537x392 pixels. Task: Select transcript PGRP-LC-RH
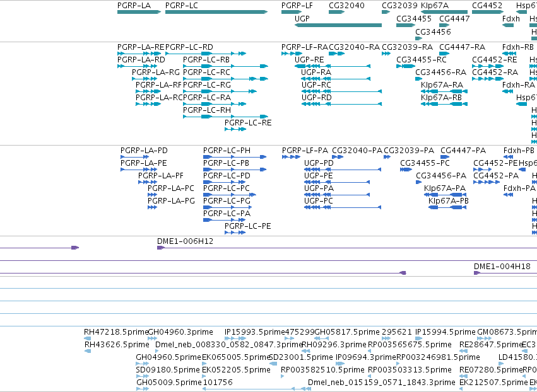(207, 110)
